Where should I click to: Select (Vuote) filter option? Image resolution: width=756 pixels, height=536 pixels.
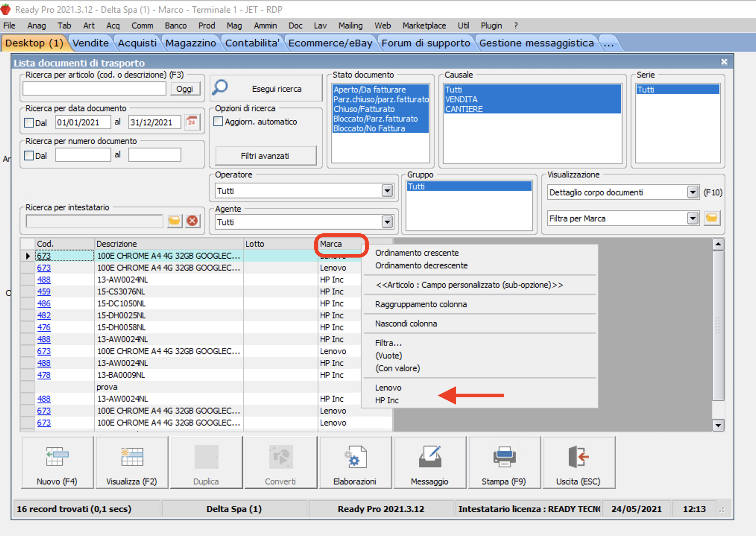click(x=388, y=356)
